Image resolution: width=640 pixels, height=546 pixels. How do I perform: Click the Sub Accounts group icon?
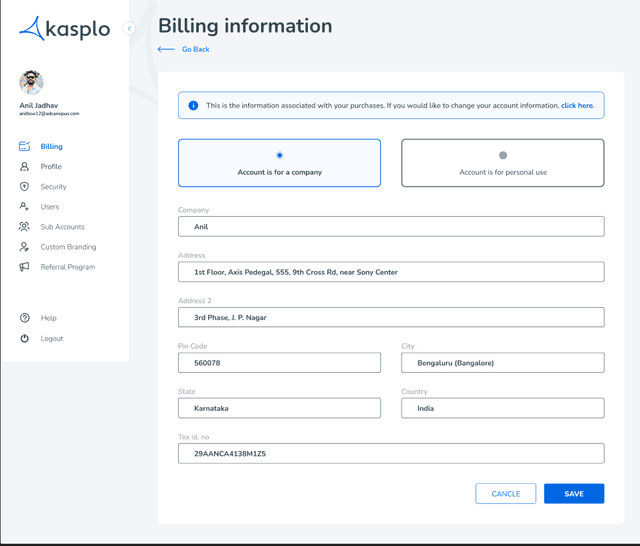(x=25, y=227)
